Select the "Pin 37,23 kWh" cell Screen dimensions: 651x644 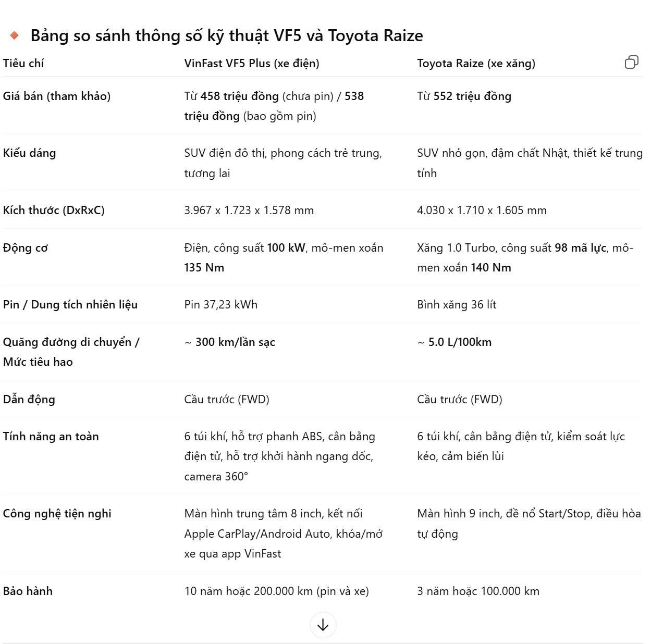point(221,305)
